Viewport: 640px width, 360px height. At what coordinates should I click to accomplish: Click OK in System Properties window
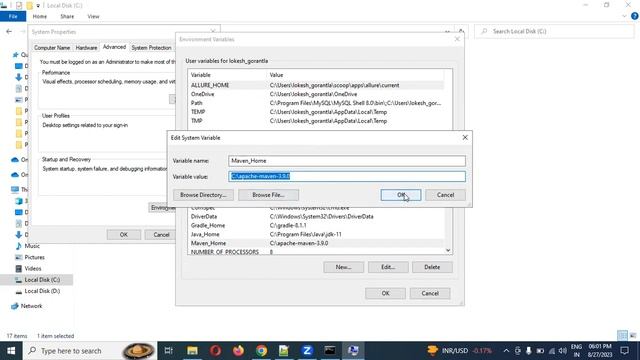(124, 235)
